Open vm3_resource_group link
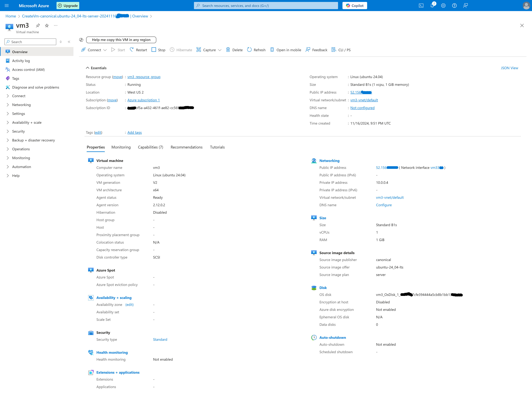The height and width of the screenshot is (403, 532). coord(144,77)
